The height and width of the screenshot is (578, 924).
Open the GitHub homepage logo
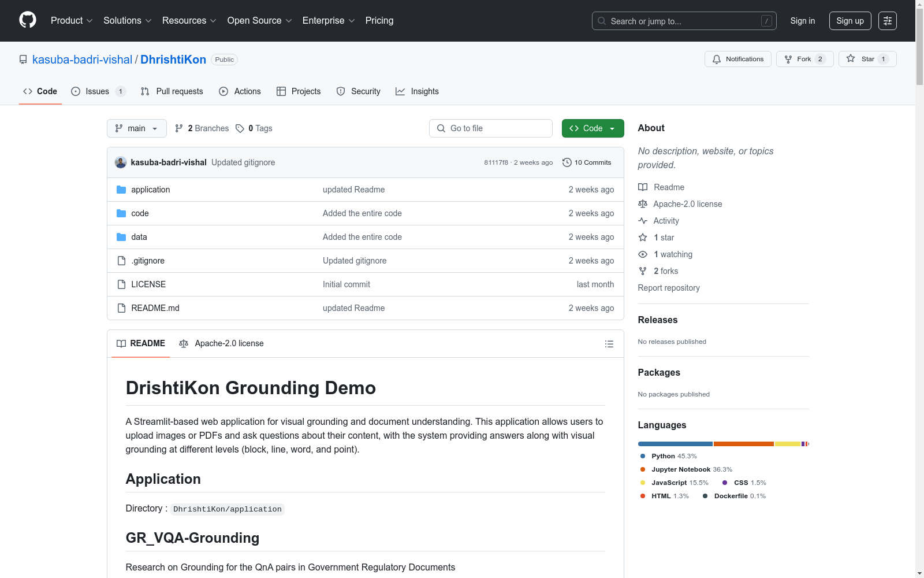[28, 20]
